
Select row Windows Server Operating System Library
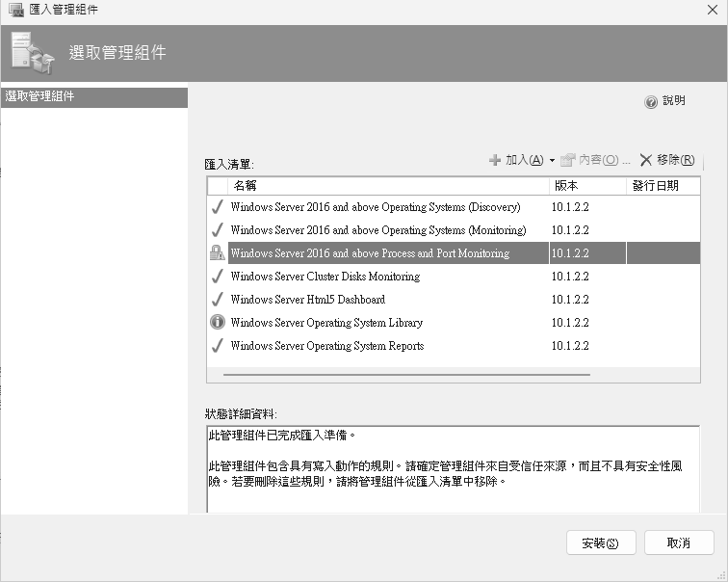(454, 323)
